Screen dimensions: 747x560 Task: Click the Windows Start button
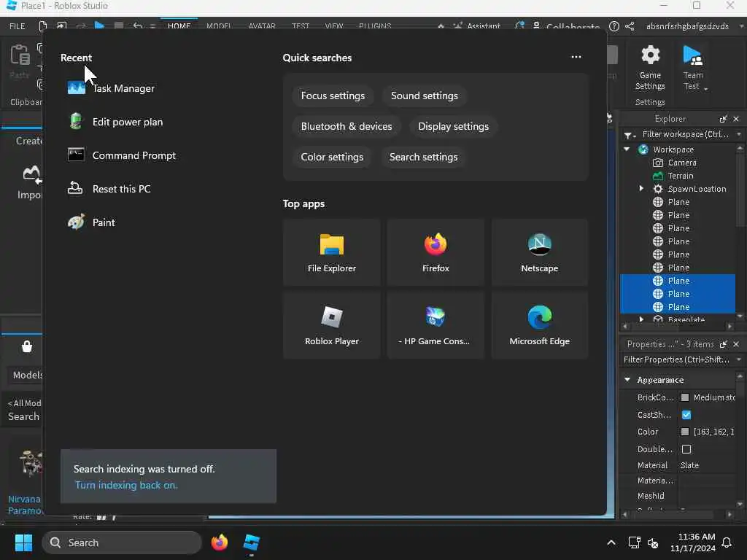[x=23, y=542]
